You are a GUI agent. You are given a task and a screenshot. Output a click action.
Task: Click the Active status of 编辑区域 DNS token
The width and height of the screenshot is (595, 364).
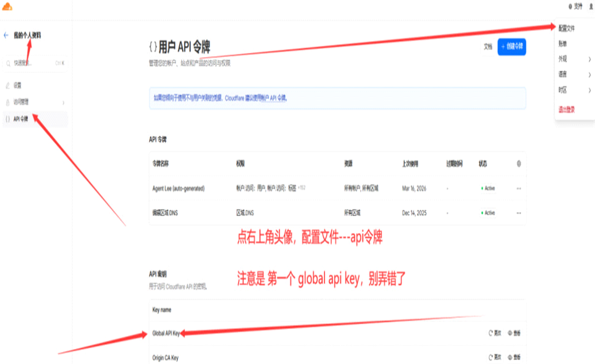pyautogui.click(x=488, y=213)
